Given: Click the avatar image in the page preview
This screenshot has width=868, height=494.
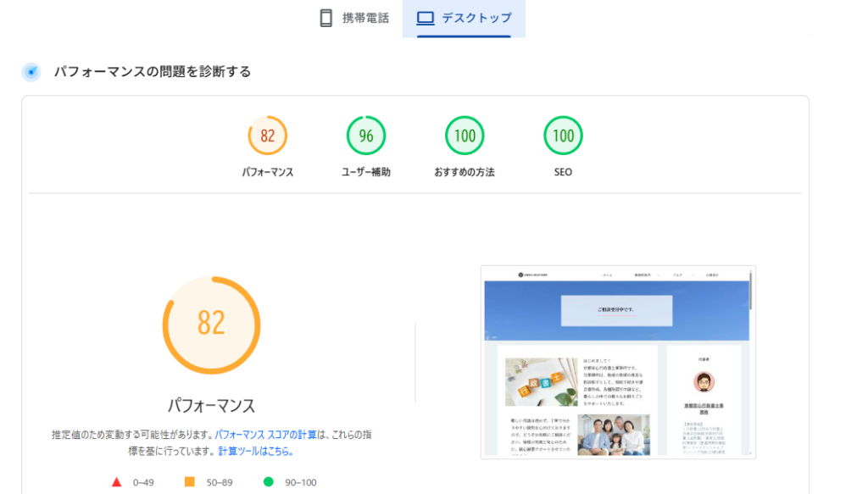Looking at the screenshot, I should 704,382.
